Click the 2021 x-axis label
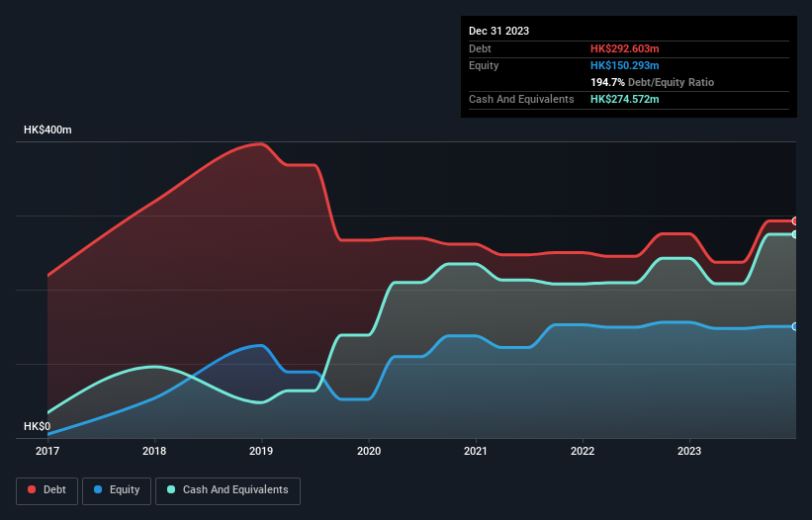Viewport: 812px width, 520px height. [476, 451]
